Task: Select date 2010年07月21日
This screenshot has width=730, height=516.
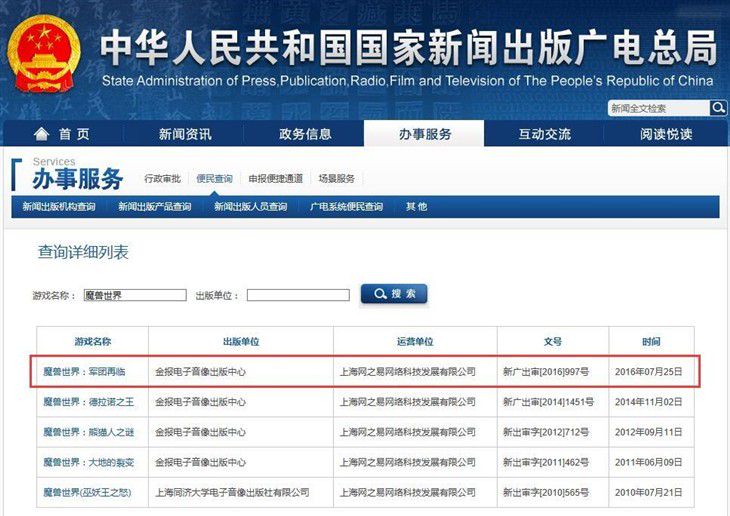Action: point(649,492)
